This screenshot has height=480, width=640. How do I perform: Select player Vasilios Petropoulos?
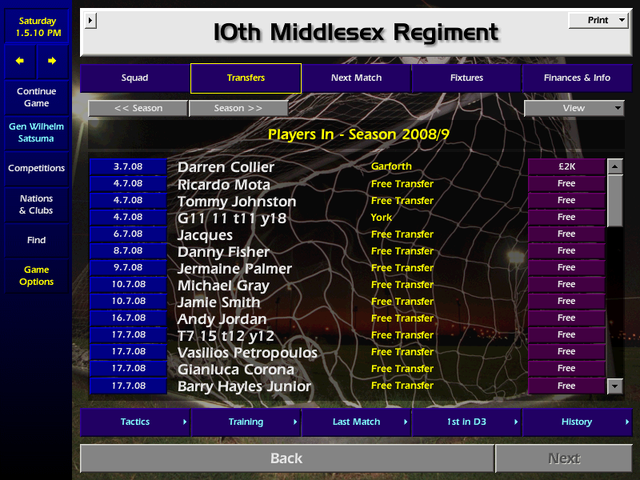pyautogui.click(x=247, y=353)
